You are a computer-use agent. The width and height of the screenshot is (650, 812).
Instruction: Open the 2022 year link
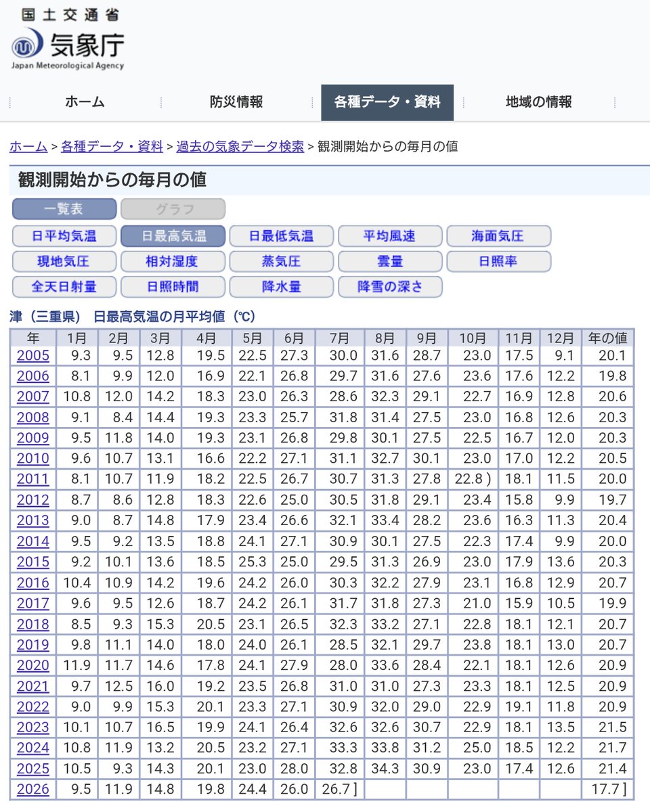[33, 707]
